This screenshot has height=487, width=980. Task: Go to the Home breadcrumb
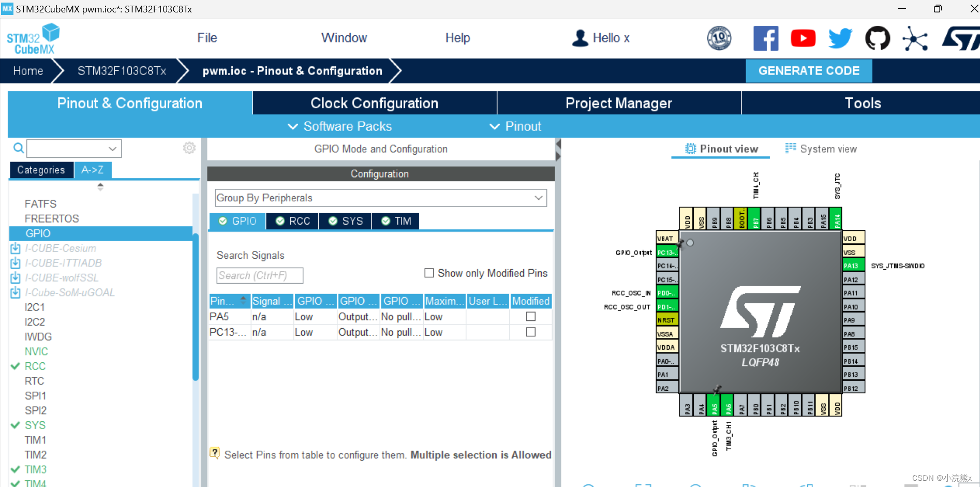[x=28, y=71]
